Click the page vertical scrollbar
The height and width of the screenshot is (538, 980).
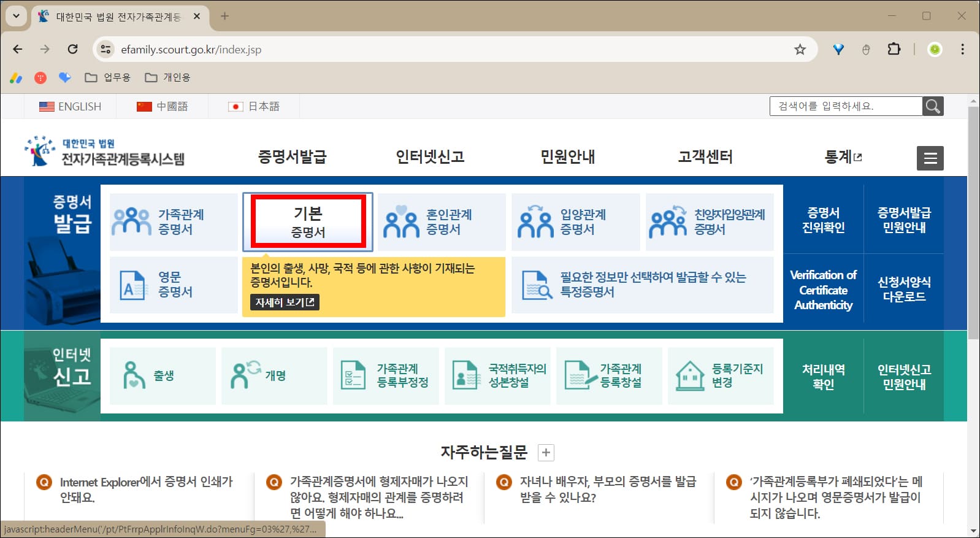tap(973, 223)
